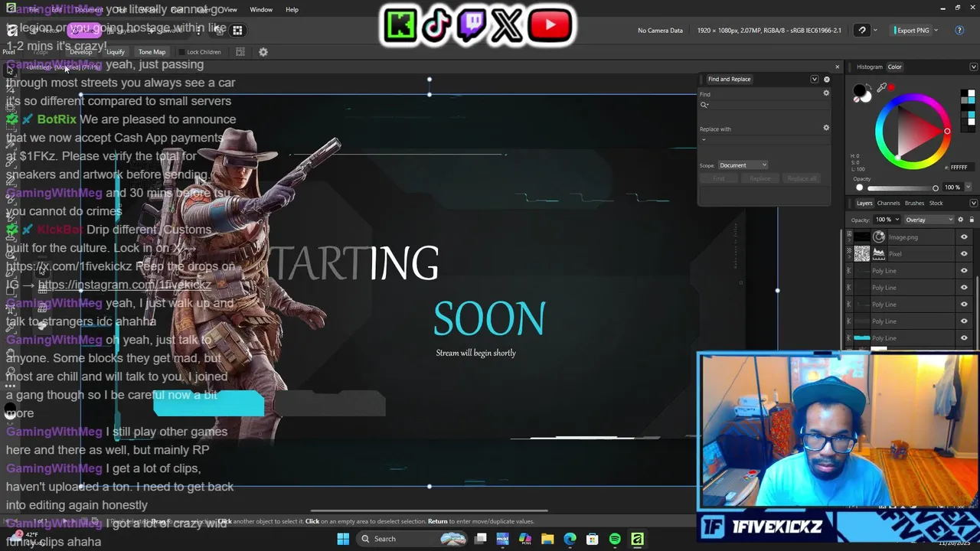Click the TikTok logo in overlay
Screen dimensions: 980x551
[436, 26]
